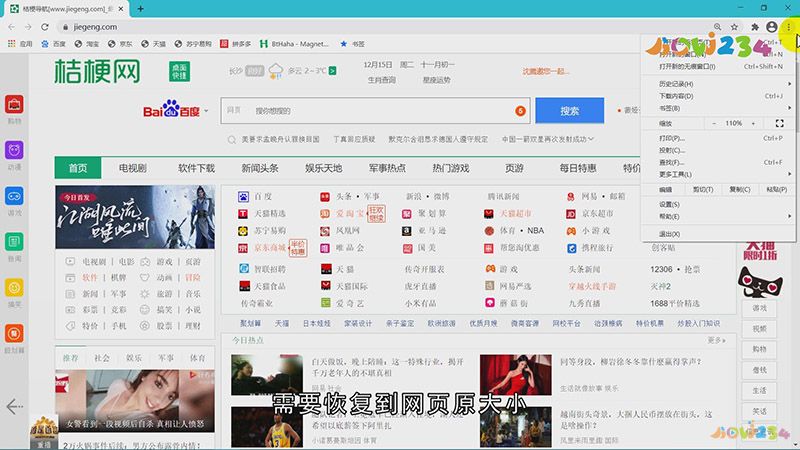Click the 桔梗网 logo

(x=97, y=71)
